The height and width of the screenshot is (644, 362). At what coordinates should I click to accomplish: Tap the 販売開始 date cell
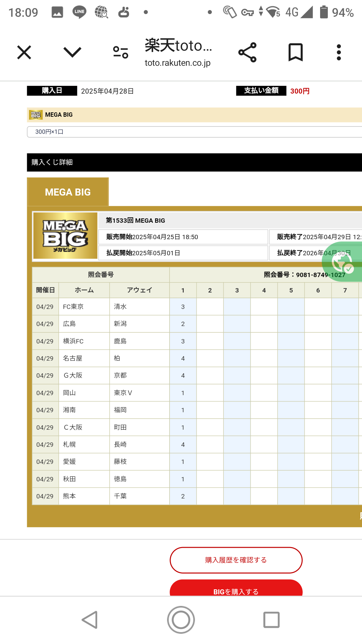[183, 237]
